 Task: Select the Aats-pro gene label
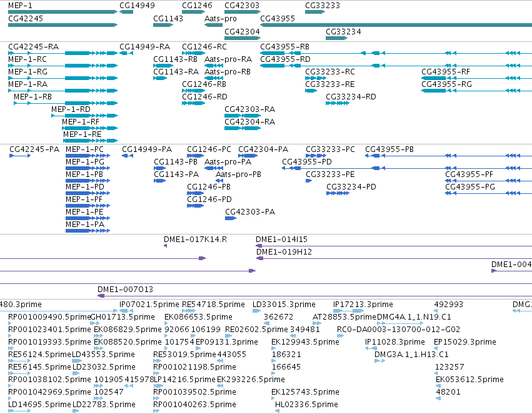click(x=220, y=18)
